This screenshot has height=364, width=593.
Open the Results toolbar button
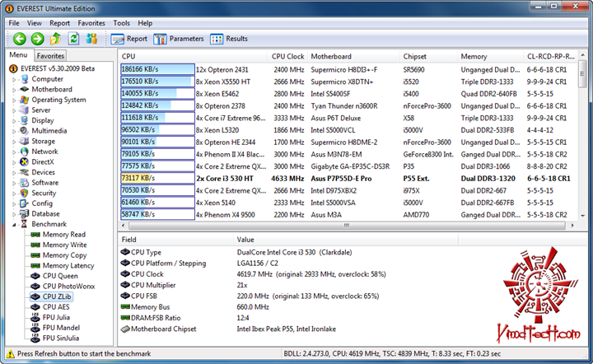229,39
